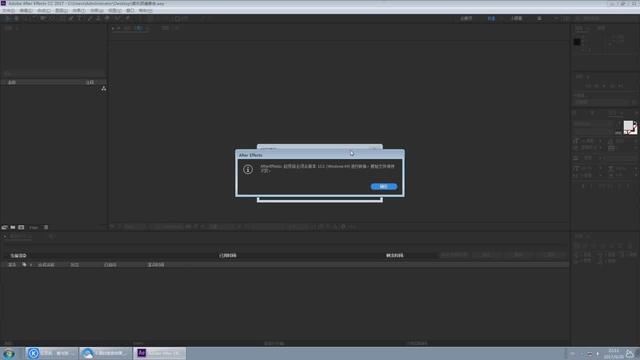Click the info icon in After Effects dialog
Screen dimensions: 640x360
click(248, 169)
